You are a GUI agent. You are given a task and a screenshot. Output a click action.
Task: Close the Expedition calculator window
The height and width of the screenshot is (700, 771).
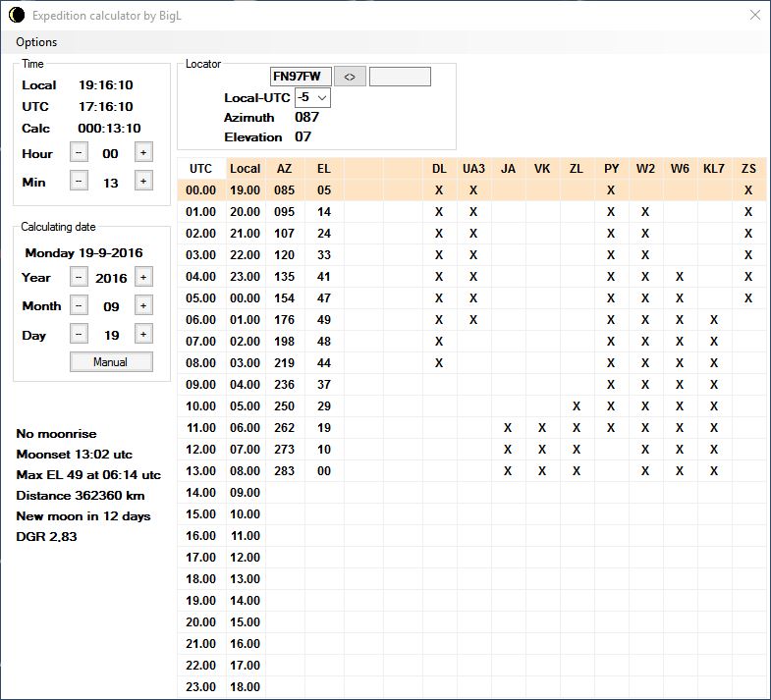(x=754, y=16)
